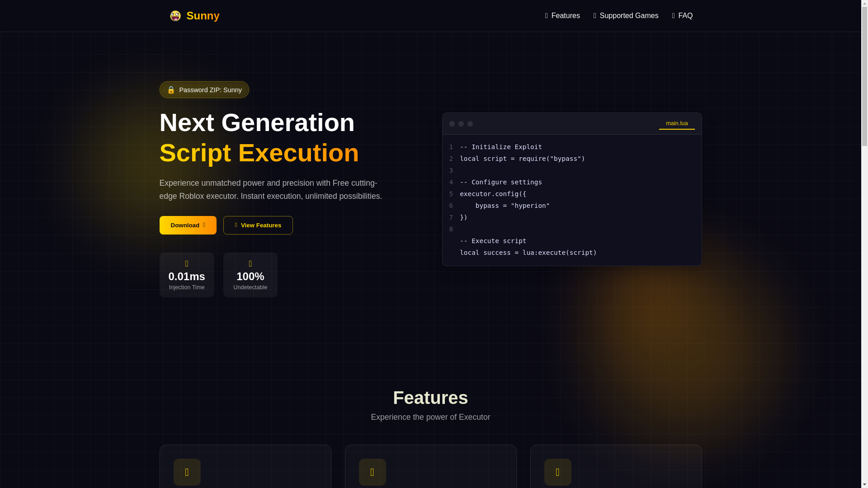Click code line 'local script = require("bypass")'
868x488 pixels.
click(x=522, y=159)
